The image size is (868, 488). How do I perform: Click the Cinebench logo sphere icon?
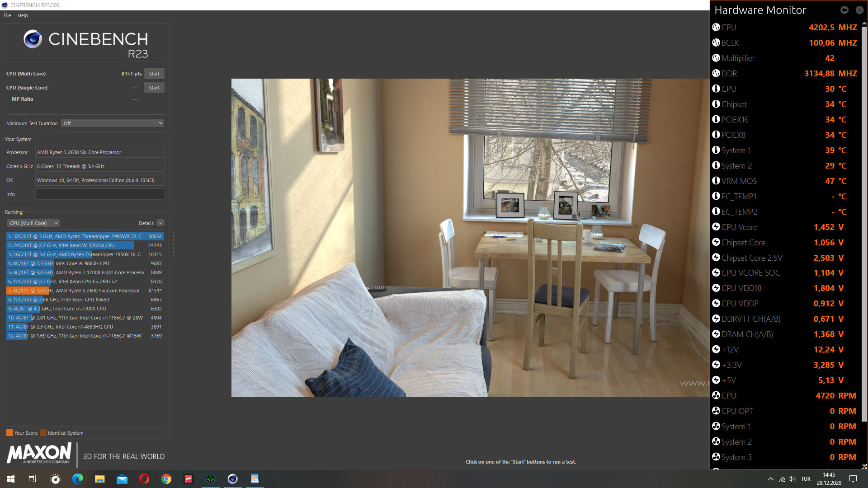point(33,39)
